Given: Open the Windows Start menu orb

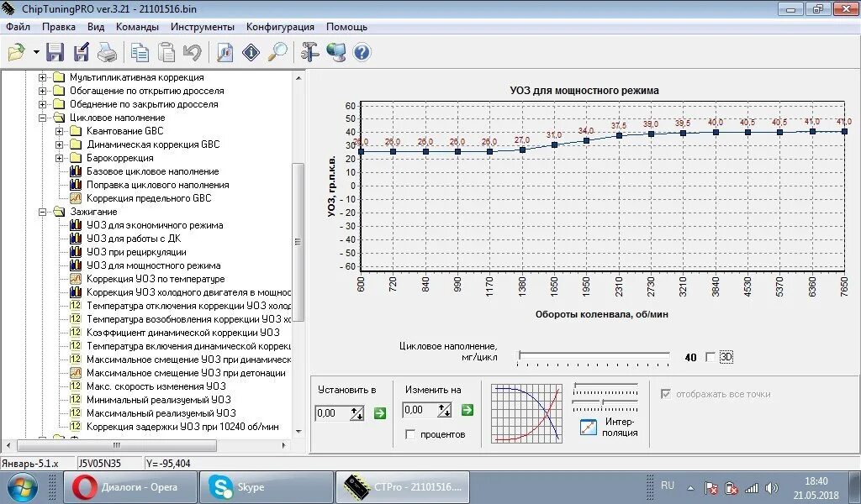Looking at the screenshot, I should click(x=22, y=487).
